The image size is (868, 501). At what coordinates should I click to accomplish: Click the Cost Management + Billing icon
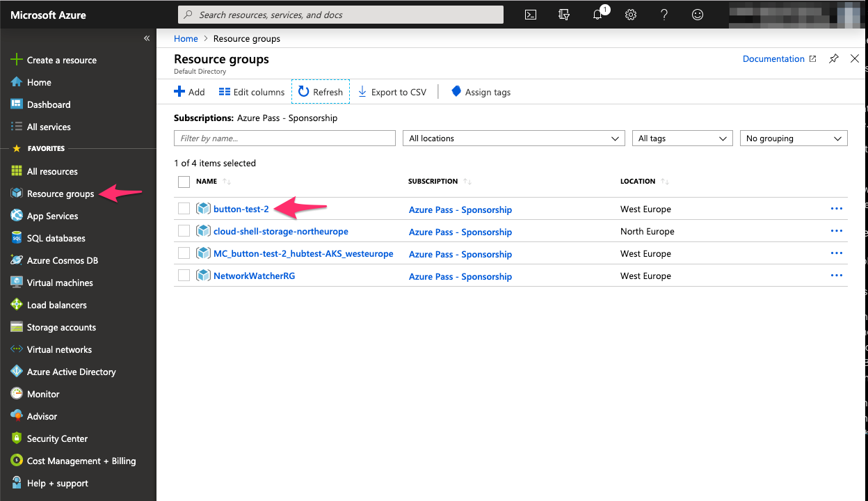click(x=17, y=461)
